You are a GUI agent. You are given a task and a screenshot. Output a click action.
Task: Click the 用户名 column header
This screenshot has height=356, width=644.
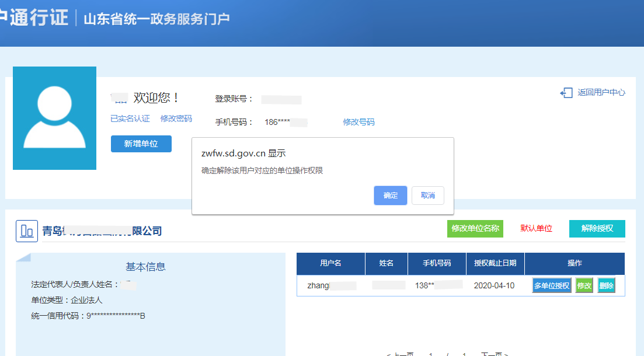330,263
